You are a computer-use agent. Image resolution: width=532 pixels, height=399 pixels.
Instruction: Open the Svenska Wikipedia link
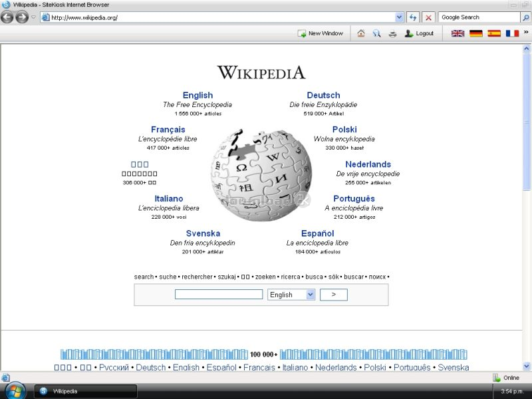[203, 233]
